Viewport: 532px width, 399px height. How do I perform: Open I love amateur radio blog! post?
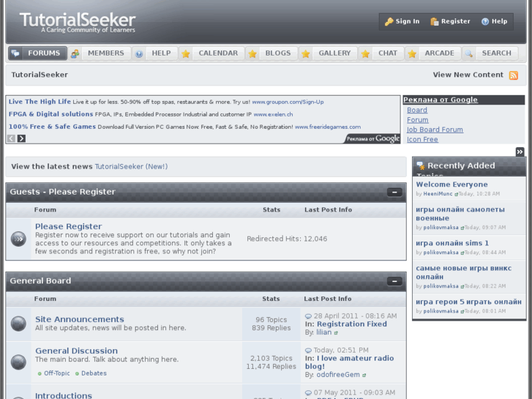point(350,362)
